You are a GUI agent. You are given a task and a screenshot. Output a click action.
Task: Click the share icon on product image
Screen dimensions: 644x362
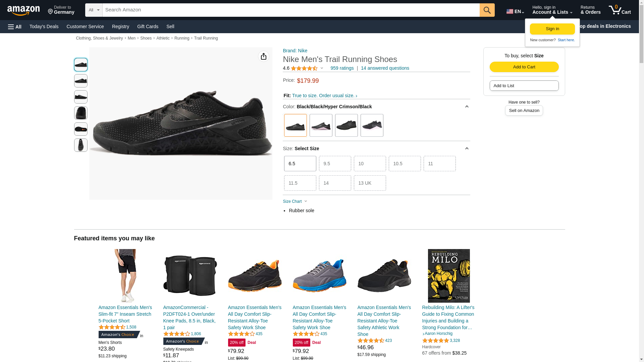264,56
